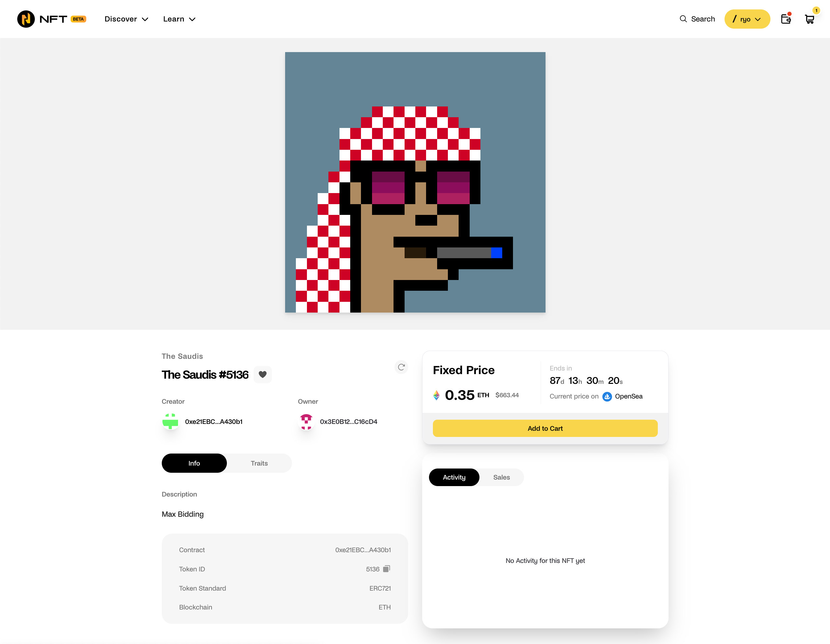Select the Info tab
Image resolution: width=830 pixels, height=644 pixels.
pos(194,463)
